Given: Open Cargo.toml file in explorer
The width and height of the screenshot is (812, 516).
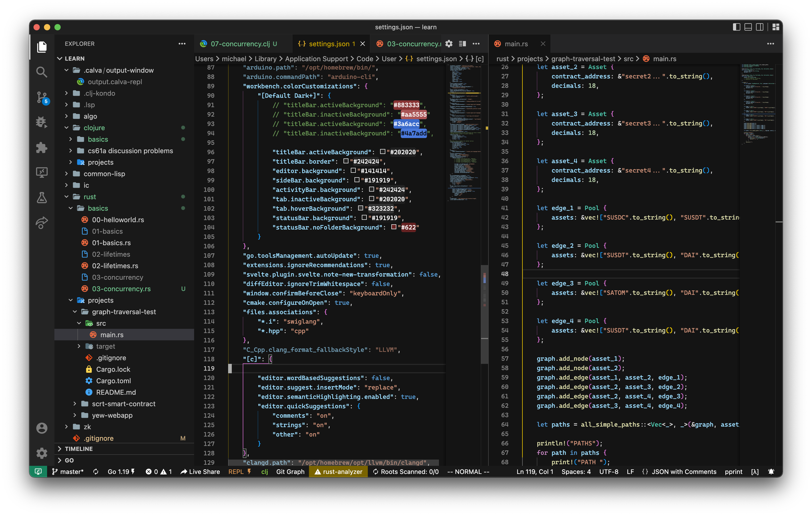Looking at the screenshot, I should pos(113,381).
